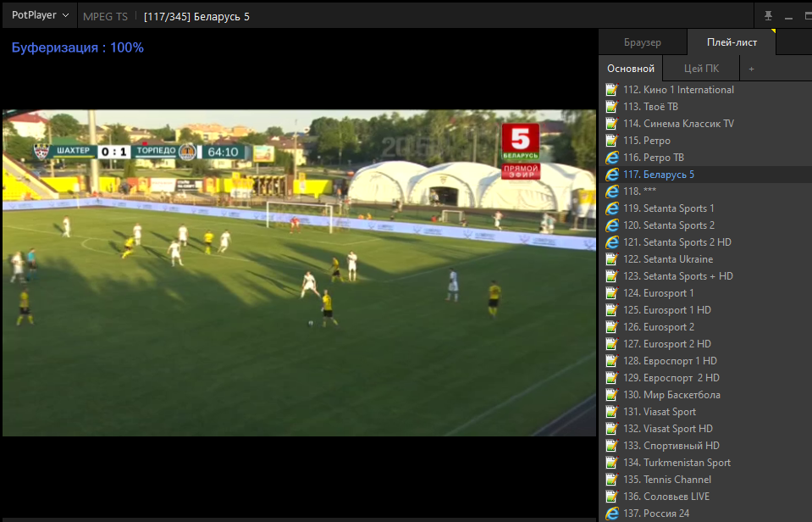812x522 pixels.
Task: Click the icon beside 125. Eurosport 1 HD
Action: point(611,310)
